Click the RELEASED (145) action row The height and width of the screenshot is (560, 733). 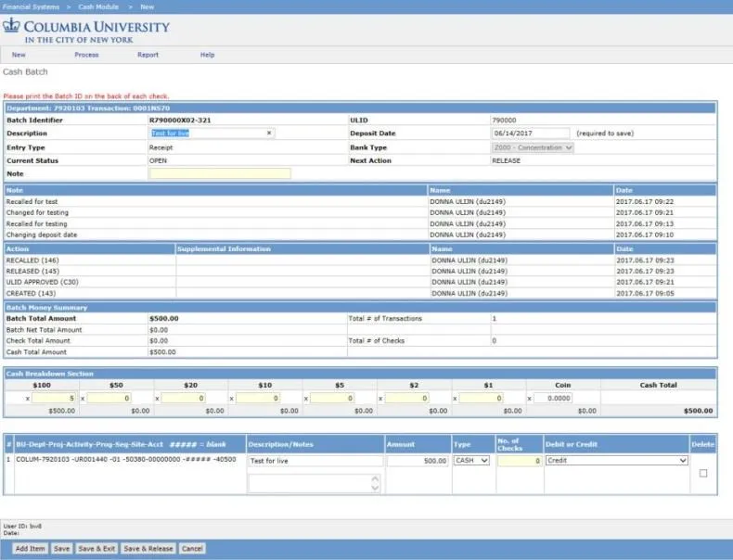coord(360,271)
